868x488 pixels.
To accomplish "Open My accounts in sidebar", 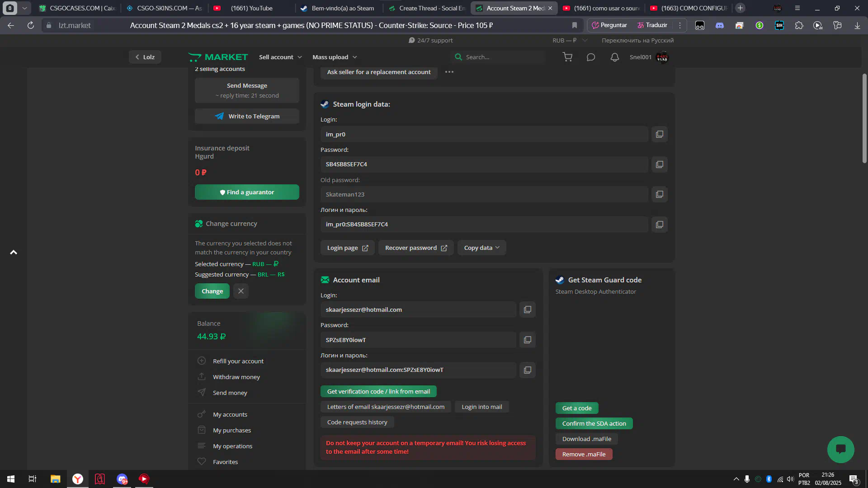I will point(230,414).
